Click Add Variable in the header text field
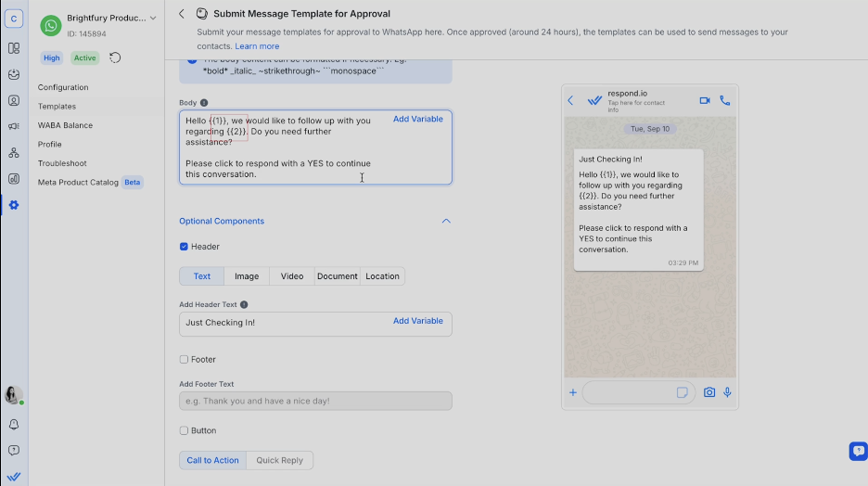 (x=418, y=321)
